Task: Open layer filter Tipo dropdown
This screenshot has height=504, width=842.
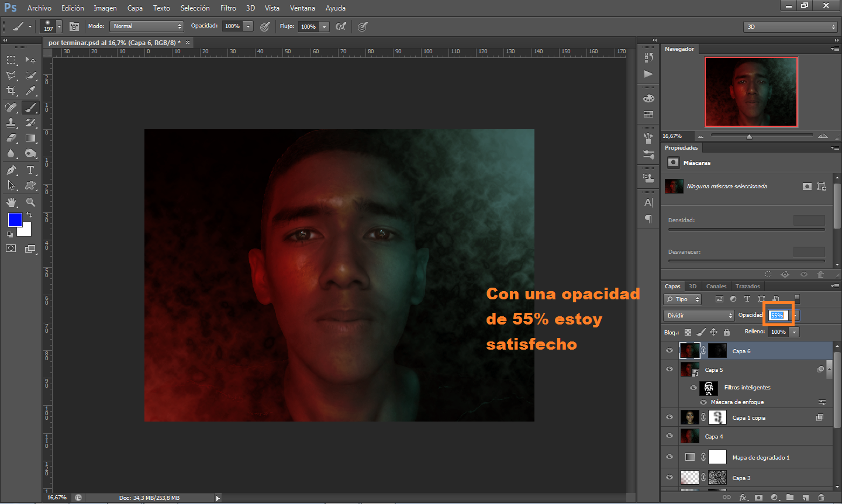Action: point(682,299)
